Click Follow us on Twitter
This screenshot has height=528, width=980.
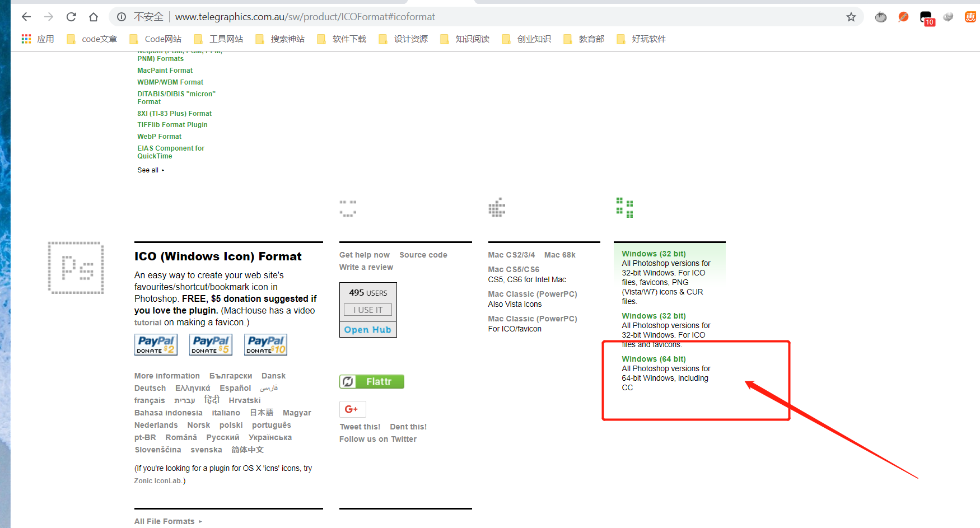tap(377, 439)
